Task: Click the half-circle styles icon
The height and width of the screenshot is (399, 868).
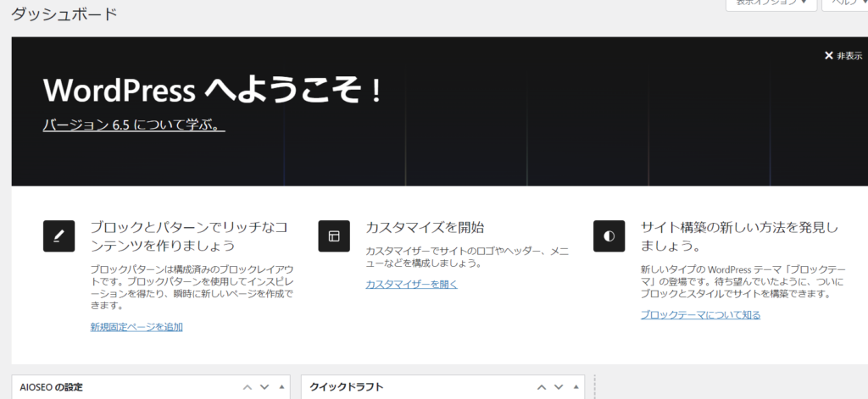Action: click(x=609, y=236)
